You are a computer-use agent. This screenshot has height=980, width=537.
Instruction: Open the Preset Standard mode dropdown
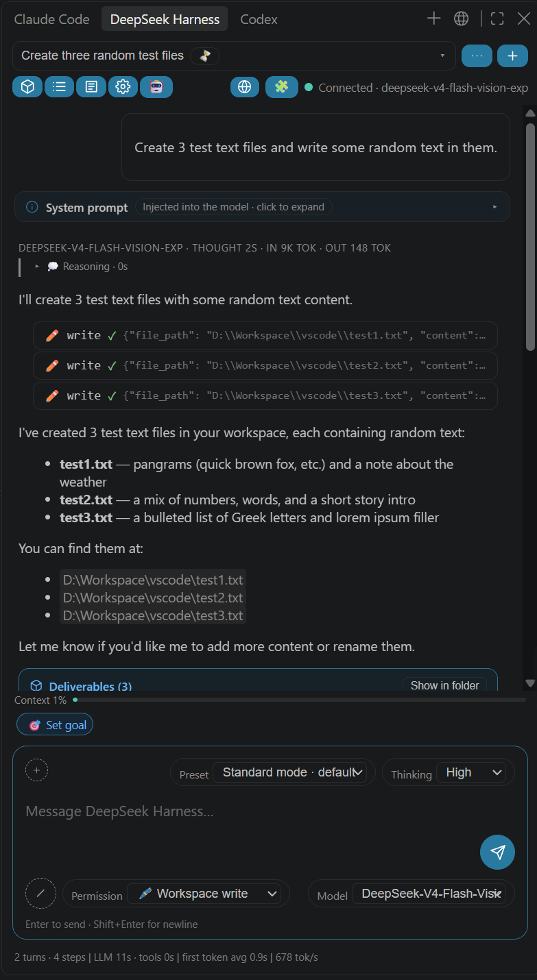289,772
